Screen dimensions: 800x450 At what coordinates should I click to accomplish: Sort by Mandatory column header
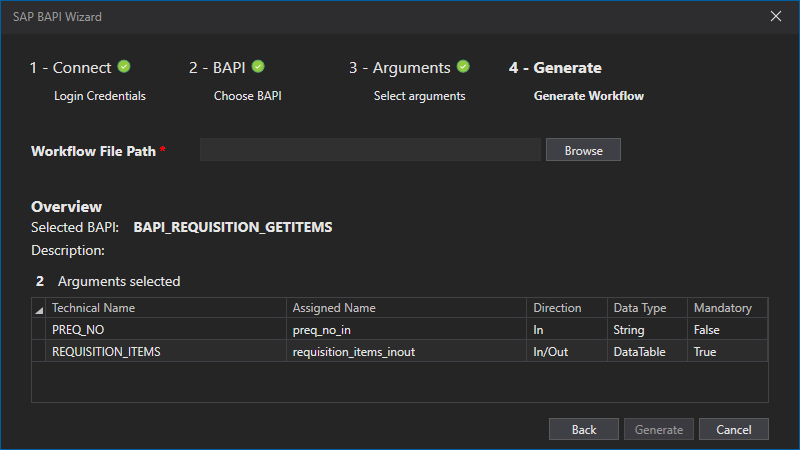click(x=728, y=308)
